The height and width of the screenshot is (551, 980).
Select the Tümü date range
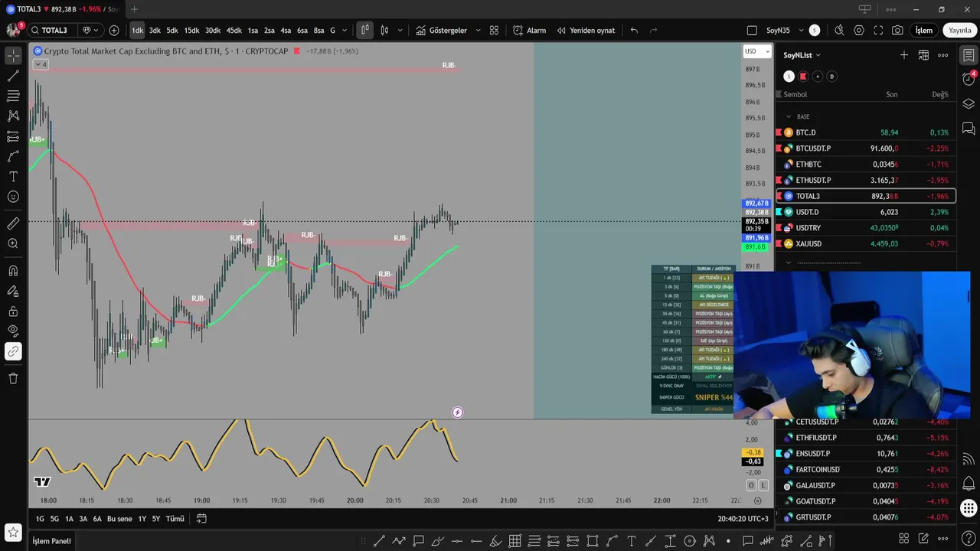pyautogui.click(x=175, y=519)
